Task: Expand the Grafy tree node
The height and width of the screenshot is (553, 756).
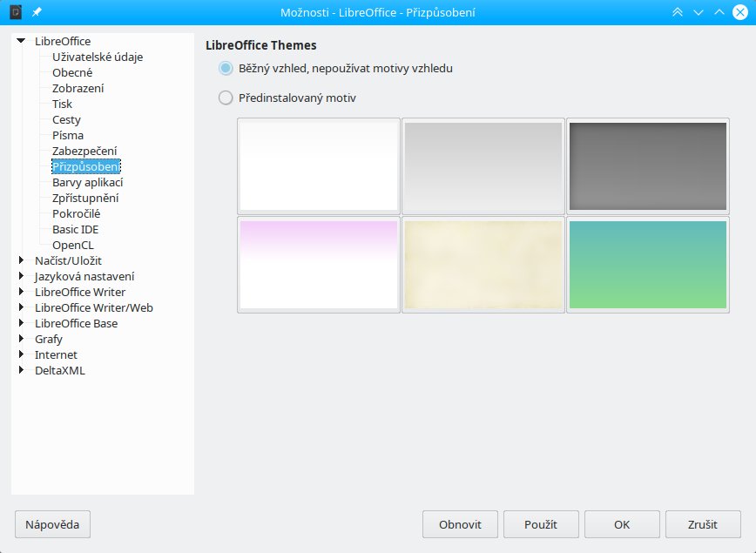Action: (21, 339)
